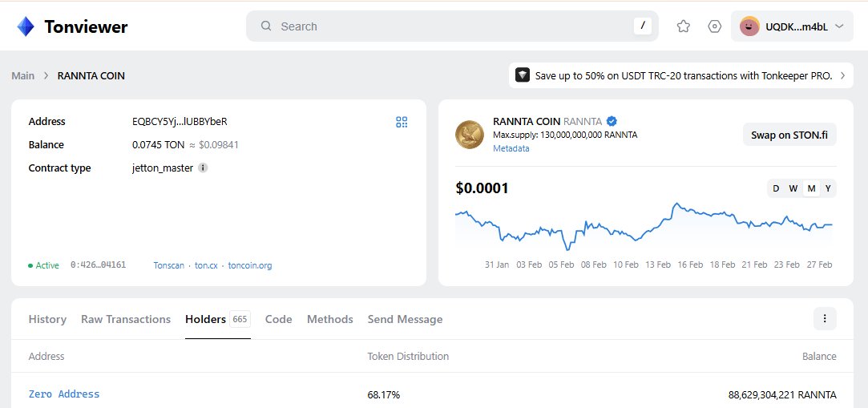Click the Balance column header
Screen dimensions: 868x408
tap(819, 356)
